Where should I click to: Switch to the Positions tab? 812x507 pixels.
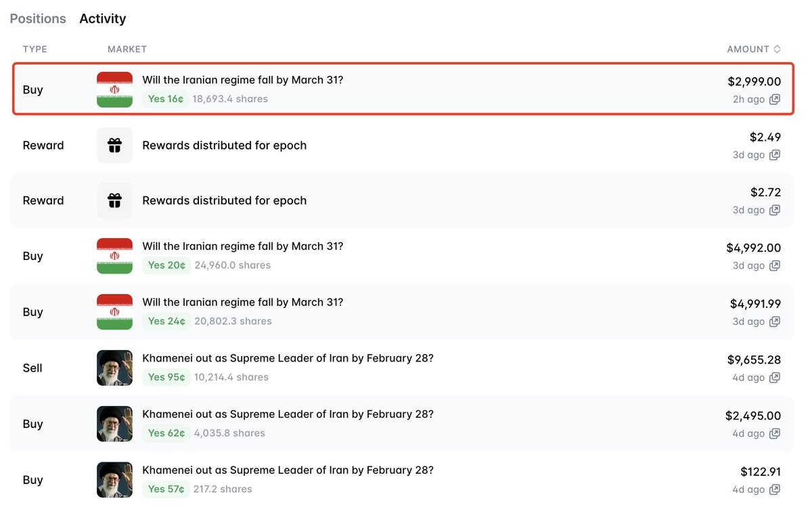38,18
